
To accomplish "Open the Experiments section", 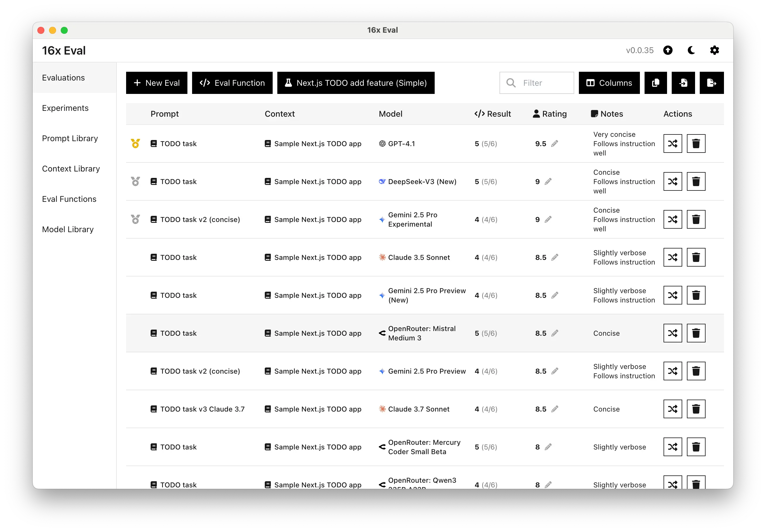I will point(74,108).
